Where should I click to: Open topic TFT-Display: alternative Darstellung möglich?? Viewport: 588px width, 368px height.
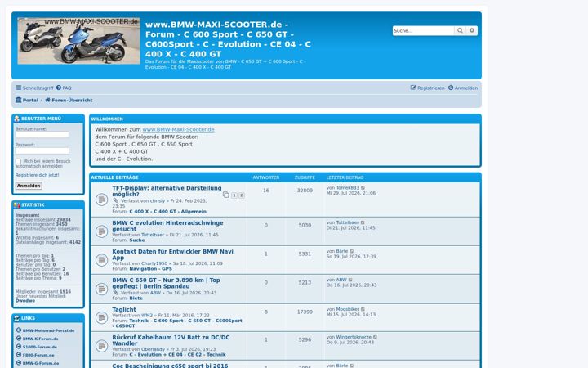(167, 191)
